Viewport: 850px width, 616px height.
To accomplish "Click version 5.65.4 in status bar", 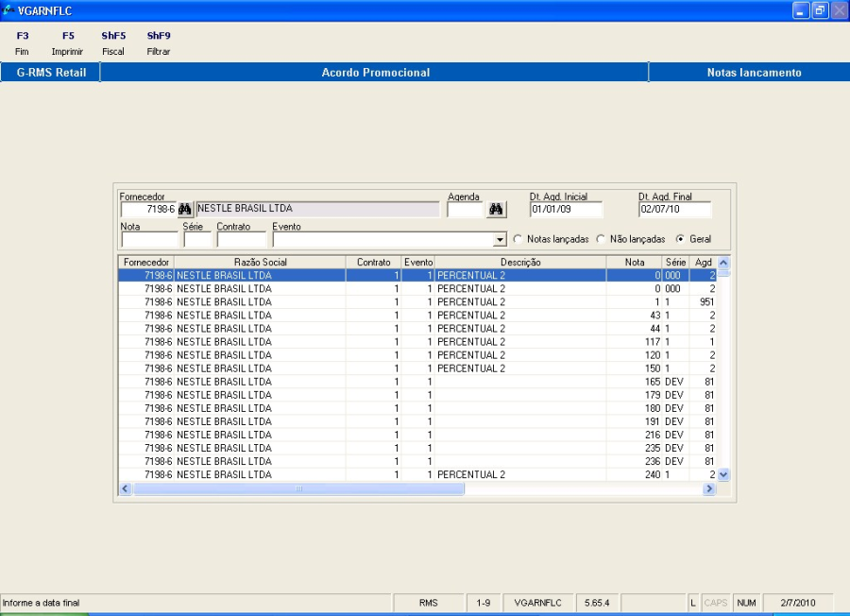I will tap(597, 603).
